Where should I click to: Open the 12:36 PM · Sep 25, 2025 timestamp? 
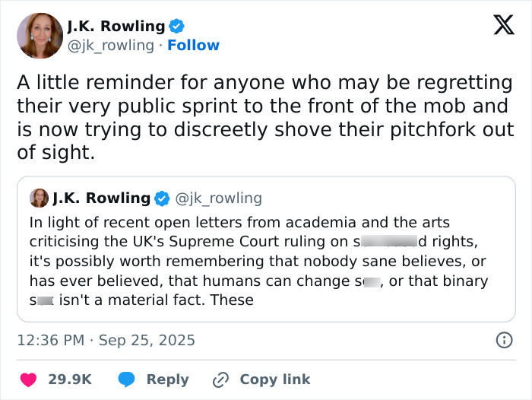point(106,340)
